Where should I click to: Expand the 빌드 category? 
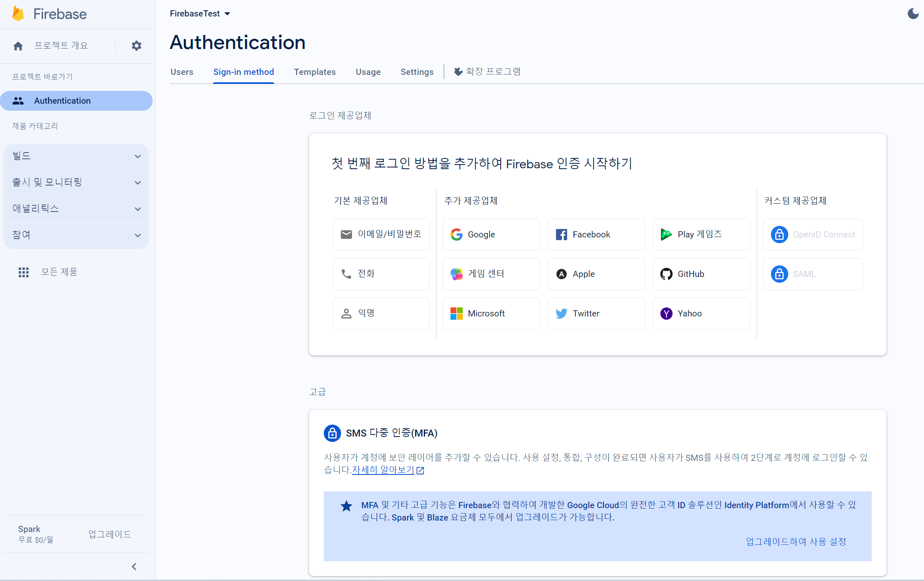(x=76, y=156)
